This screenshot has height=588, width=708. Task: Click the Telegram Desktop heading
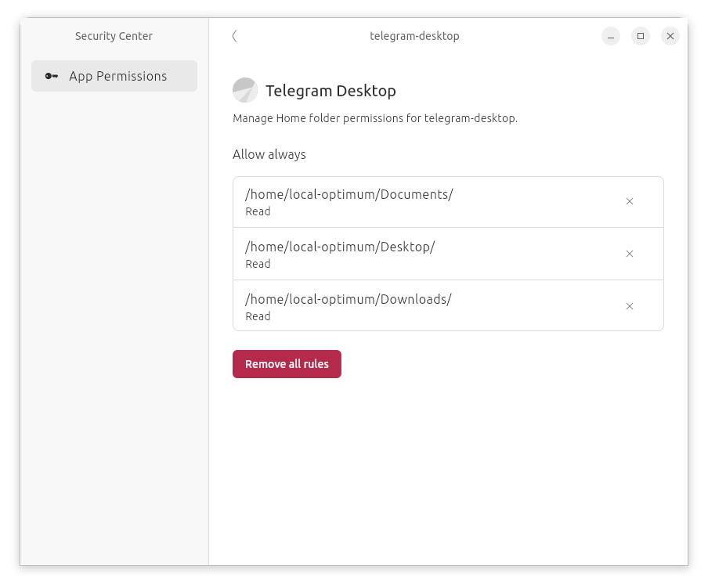(331, 91)
